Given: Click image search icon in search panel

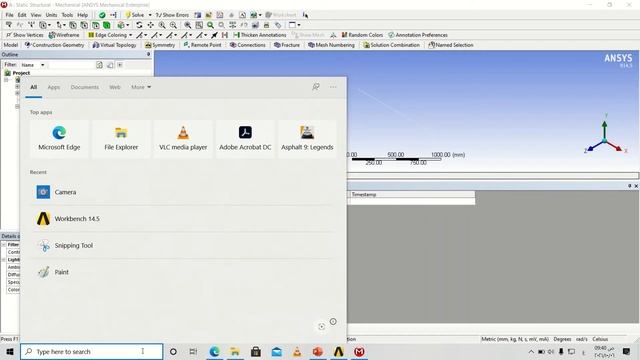Looking at the screenshot, I should [322, 326].
